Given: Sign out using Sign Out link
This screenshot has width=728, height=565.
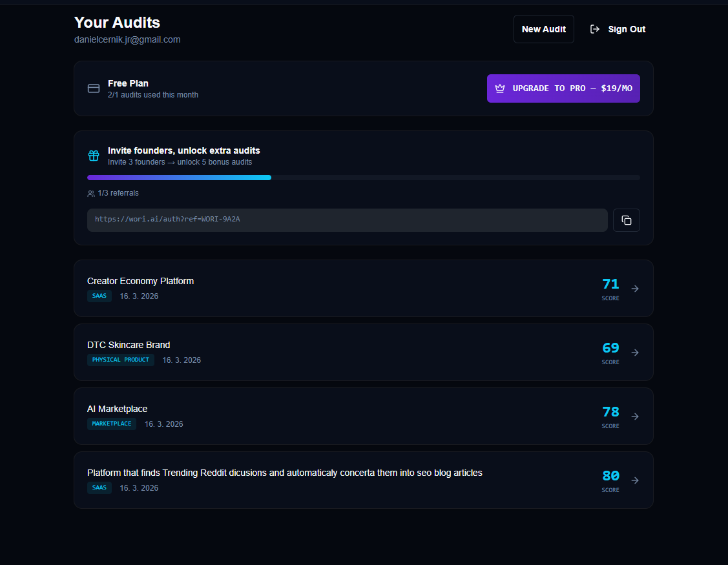Looking at the screenshot, I should [x=618, y=29].
